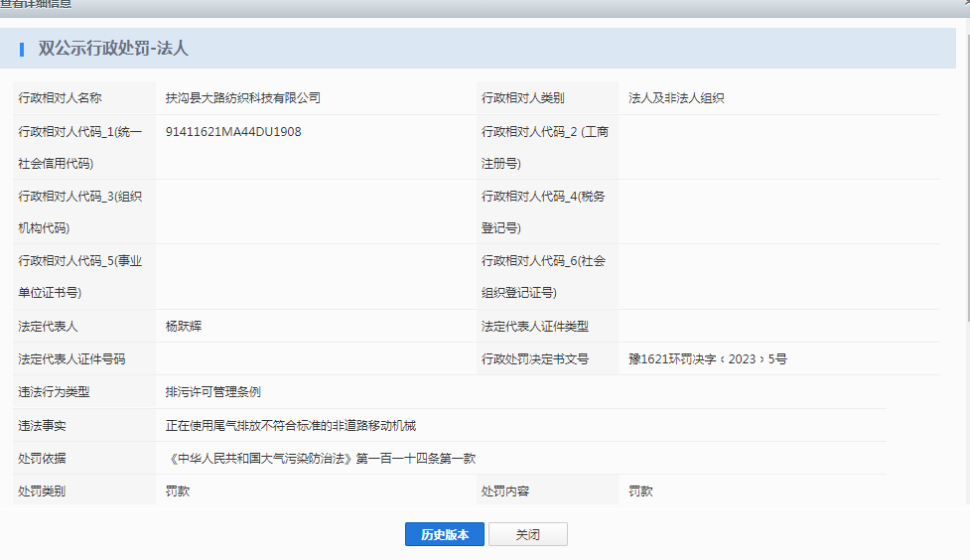Click the 罚款 value next to 处罚内容
Screen dimensions: 970x560
641,490
